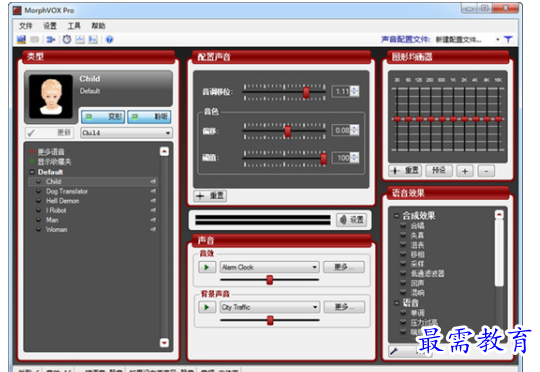Click the green star favorites item
The height and width of the screenshot is (372, 540).
click(50, 162)
